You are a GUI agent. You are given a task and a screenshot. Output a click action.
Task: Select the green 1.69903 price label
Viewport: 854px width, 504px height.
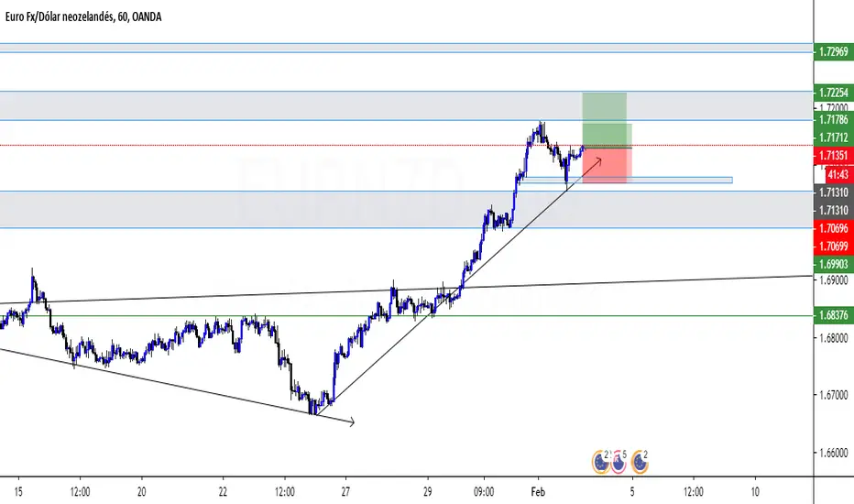(x=833, y=264)
